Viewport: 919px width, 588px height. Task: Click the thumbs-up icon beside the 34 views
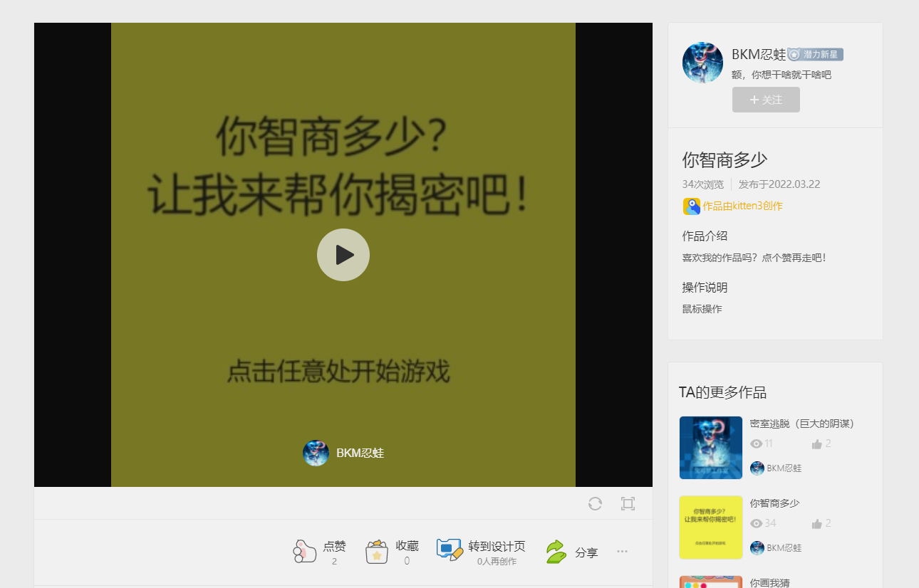click(x=817, y=524)
